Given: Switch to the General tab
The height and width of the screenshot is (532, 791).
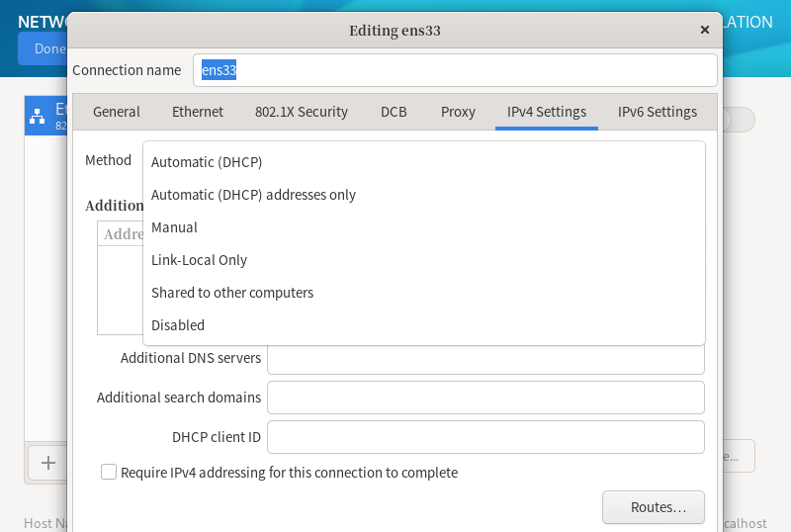Looking at the screenshot, I should (117, 112).
